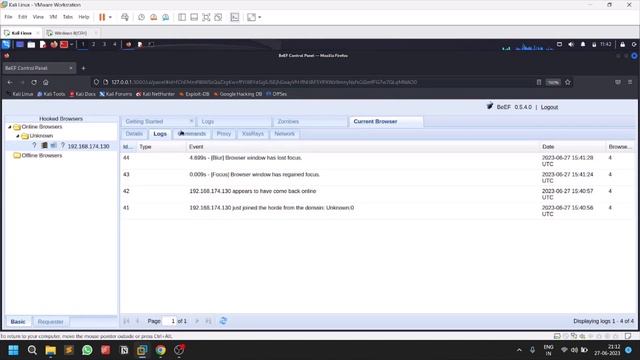The height and width of the screenshot is (360, 640).
Task: Go to Firefox home page icon
Action: [x=46, y=82]
